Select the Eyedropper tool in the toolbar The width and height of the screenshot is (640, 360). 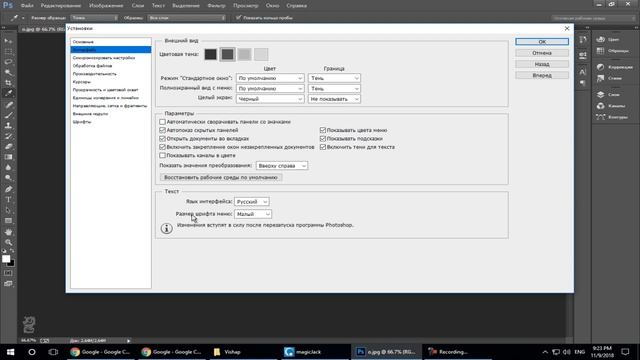click(x=8, y=93)
